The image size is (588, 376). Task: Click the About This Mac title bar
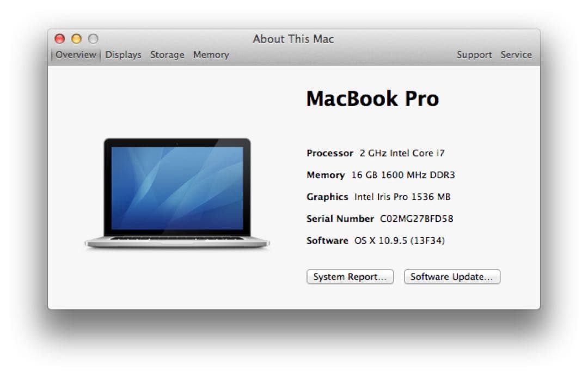293,39
